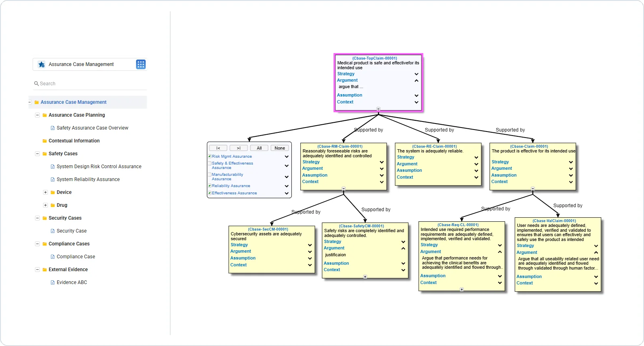Click the Security Cases folder icon
644x346 pixels.
click(45, 218)
